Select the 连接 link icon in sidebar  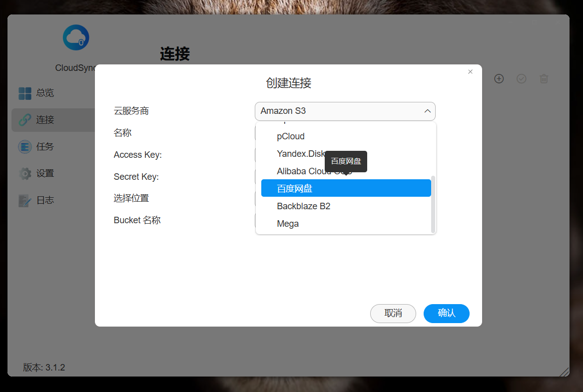pos(25,120)
